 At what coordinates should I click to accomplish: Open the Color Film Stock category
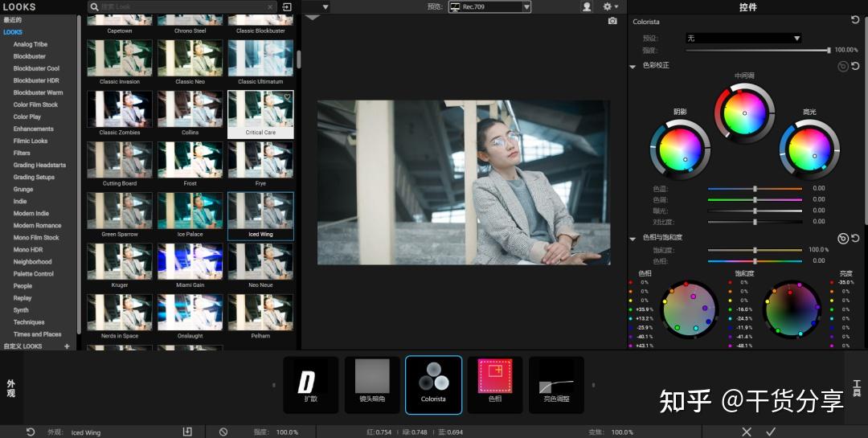pos(35,104)
